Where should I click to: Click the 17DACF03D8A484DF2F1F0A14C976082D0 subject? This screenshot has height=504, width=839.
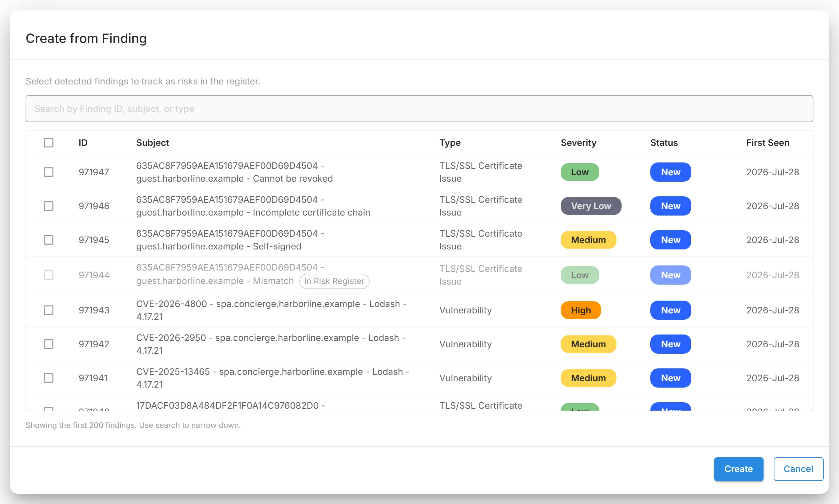tap(231, 406)
